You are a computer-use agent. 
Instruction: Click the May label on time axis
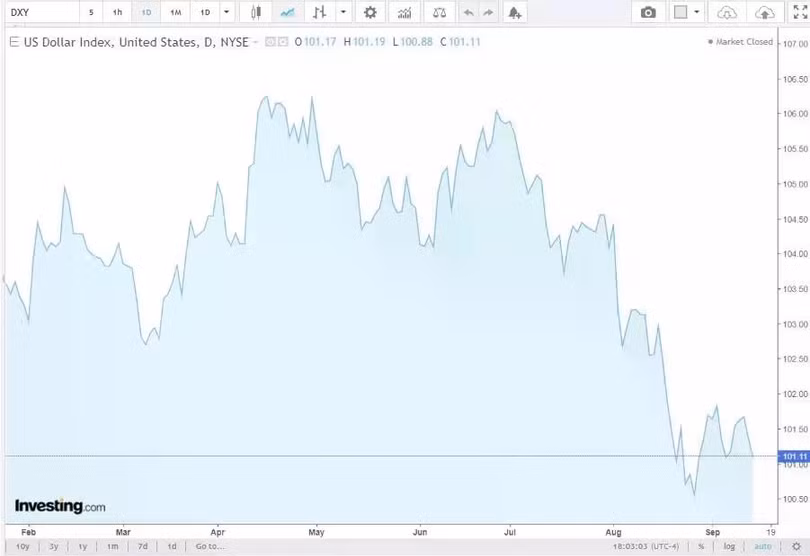point(316,532)
